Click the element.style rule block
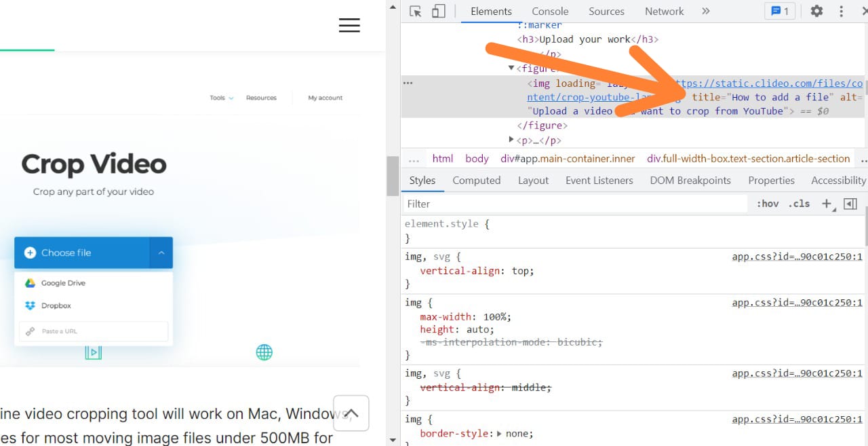 tap(634, 231)
